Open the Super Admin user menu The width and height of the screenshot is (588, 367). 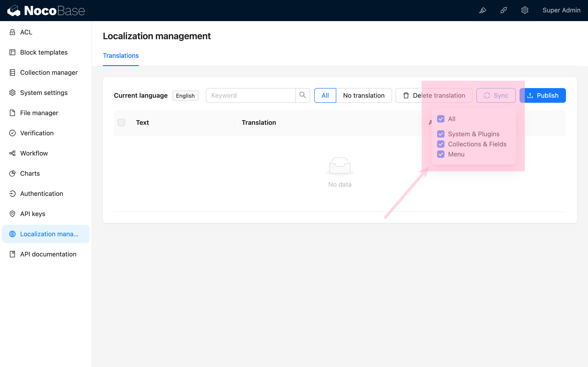[x=561, y=10]
